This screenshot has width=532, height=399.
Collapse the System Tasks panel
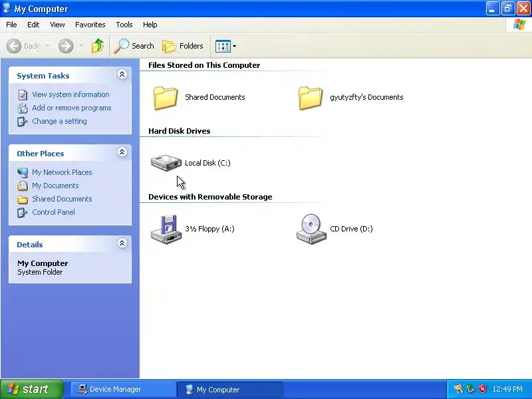[122, 74]
